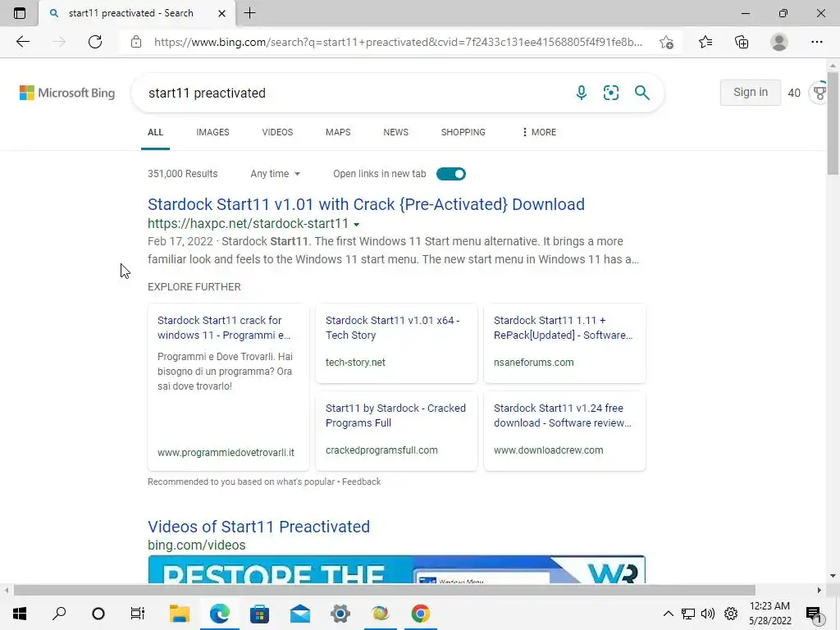Open Stardock Start11 v1.01 with Crack result
Screen dimensions: 840x630
(366, 204)
